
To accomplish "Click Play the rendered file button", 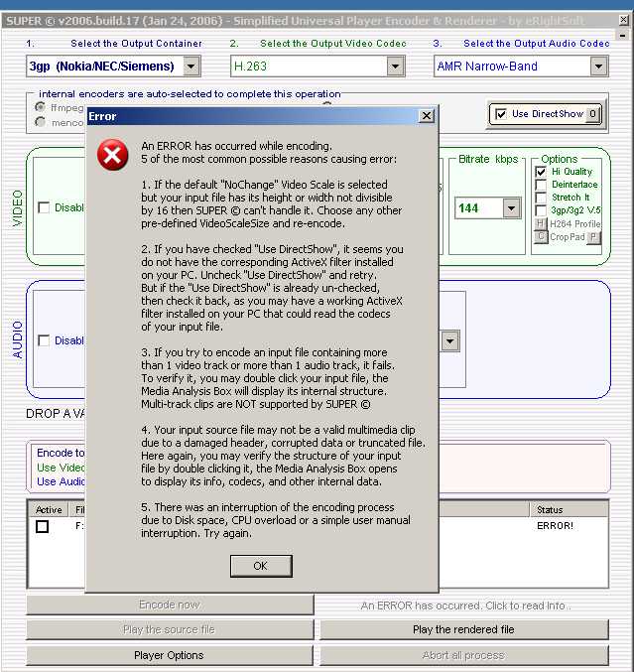I will [x=463, y=629].
